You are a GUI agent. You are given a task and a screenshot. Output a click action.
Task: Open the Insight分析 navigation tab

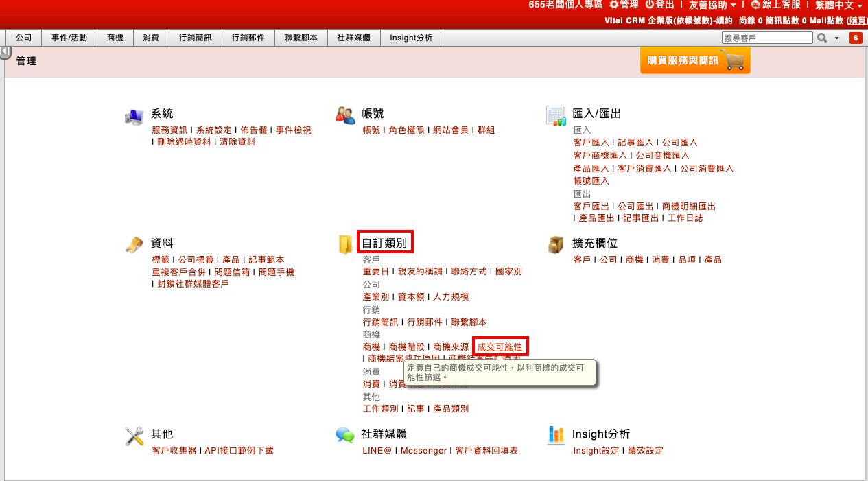click(411, 38)
